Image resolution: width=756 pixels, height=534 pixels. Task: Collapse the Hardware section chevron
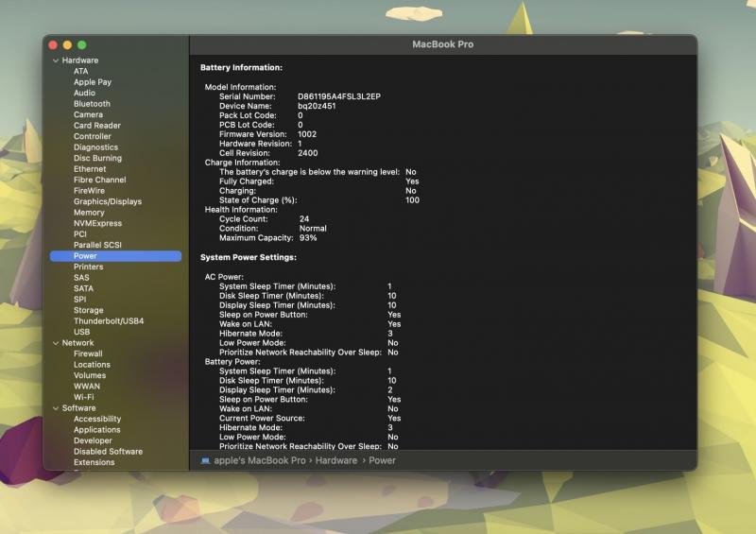coord(56,60)
